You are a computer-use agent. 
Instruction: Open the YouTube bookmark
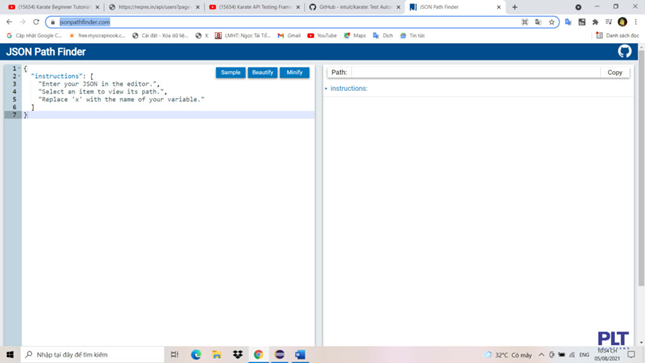point(322,36)
